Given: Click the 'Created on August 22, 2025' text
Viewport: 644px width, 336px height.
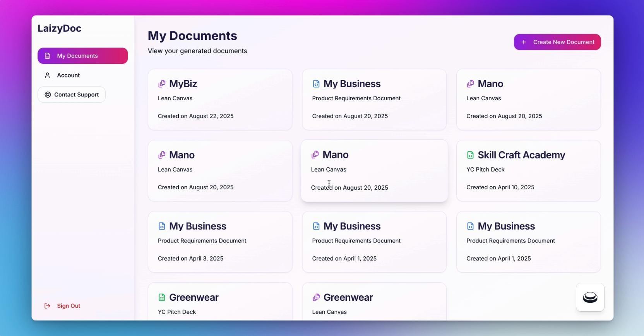Looking at the screenshot, I should click(196, 116).
